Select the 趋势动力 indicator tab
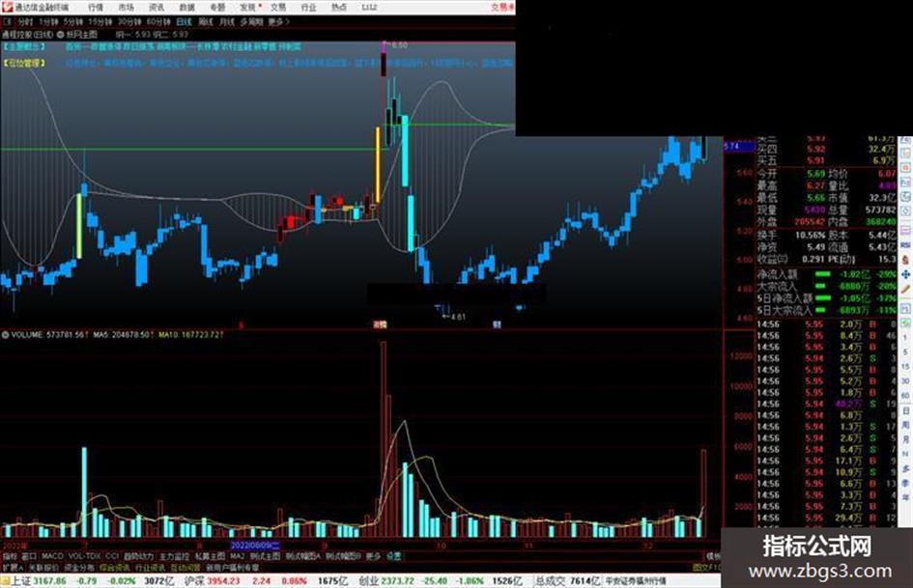 tap(138, 556)
